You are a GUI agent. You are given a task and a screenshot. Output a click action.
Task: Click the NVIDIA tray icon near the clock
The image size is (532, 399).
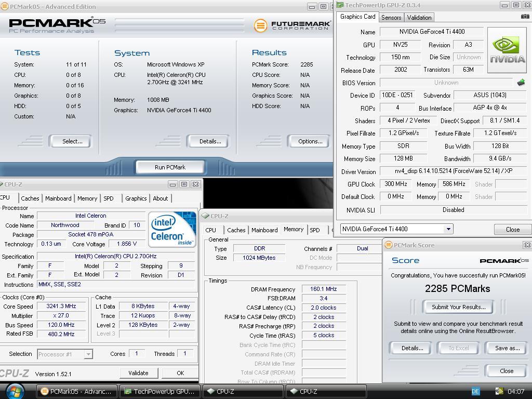[x=499, y=391]
